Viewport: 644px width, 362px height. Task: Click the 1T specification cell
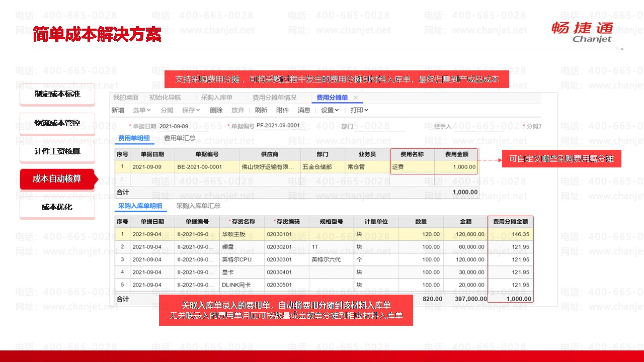pos(331,247)
